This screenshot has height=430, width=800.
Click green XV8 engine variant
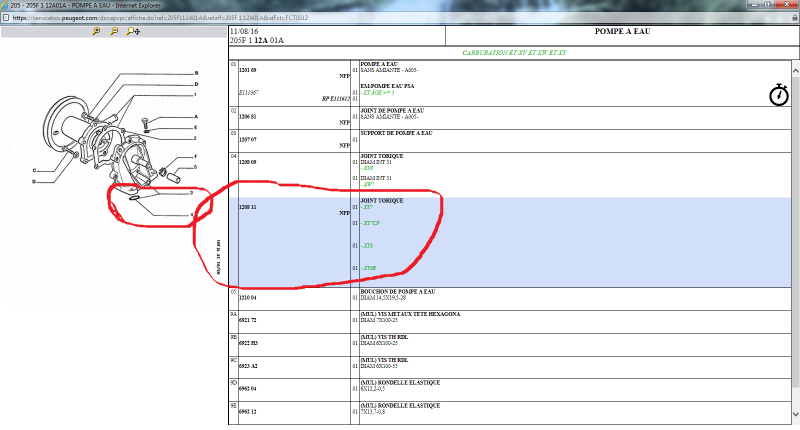point(367,168)
